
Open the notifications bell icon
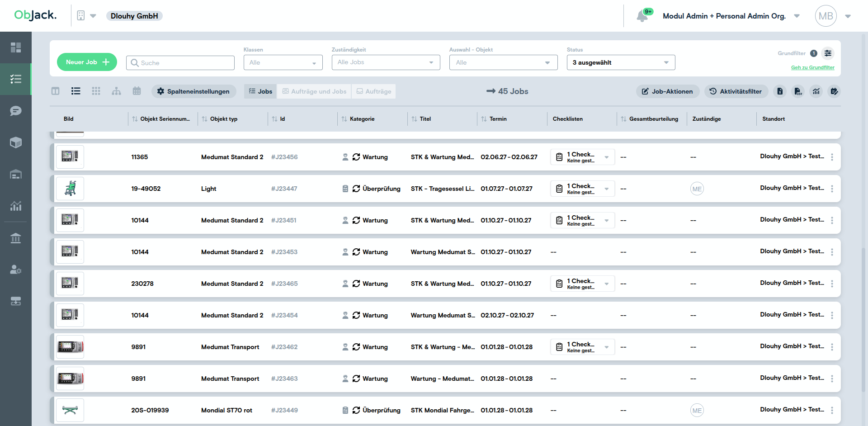click(642, 16)
